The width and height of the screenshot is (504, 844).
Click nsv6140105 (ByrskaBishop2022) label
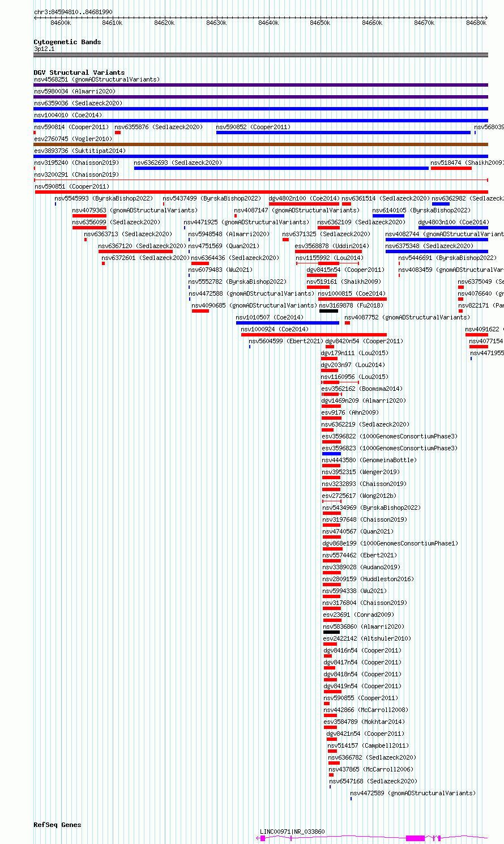point(422,210)
